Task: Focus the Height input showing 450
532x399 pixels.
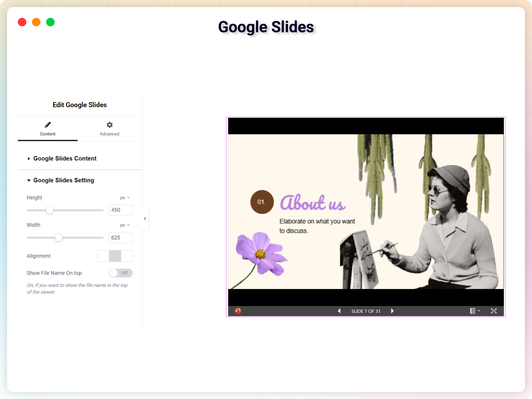Action: pyautogui.click(x=121, y=210)
